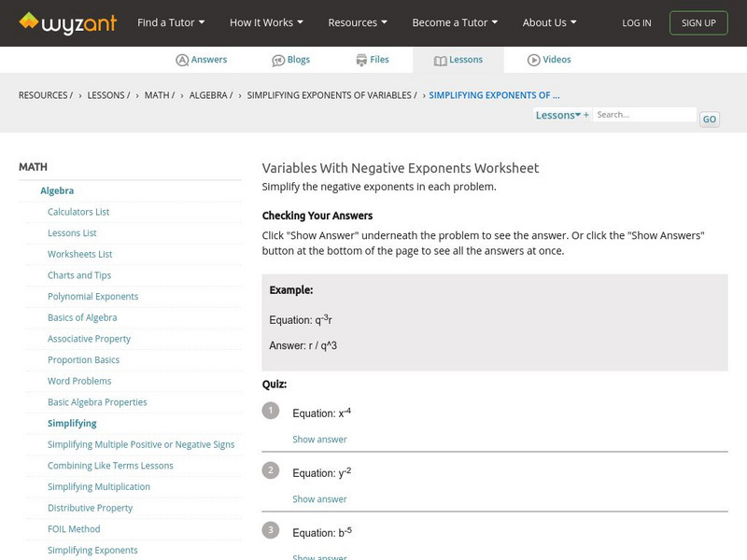
Task: Expand the Find a Tutor dropdown
Action: pyautogui.click(x=171, y=22)
